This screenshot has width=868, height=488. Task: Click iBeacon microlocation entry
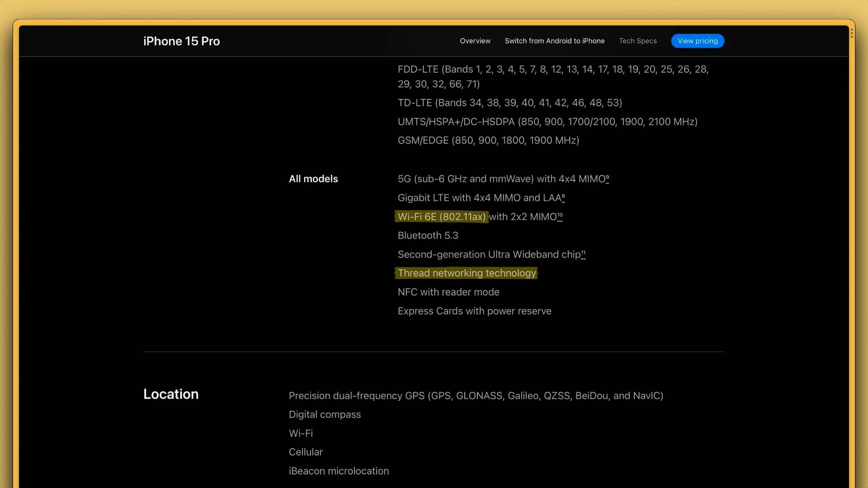coord(339,471)
